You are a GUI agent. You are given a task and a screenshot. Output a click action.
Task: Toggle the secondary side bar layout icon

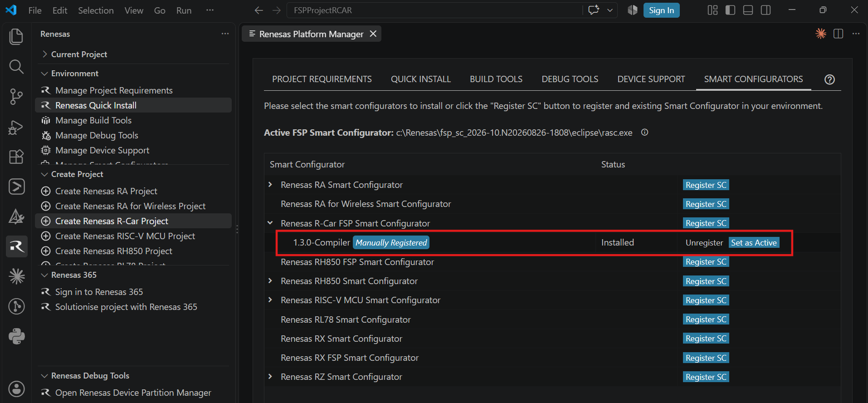(x=766, y=10)
